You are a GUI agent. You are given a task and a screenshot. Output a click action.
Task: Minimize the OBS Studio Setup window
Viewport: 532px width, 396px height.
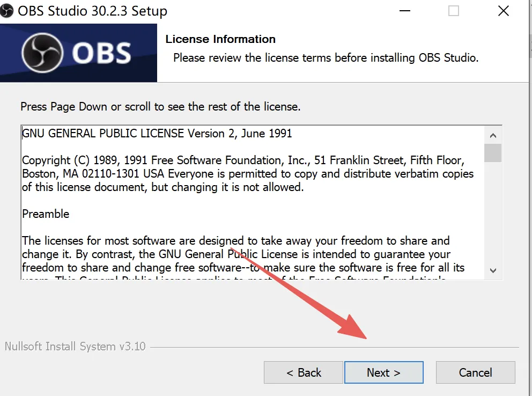tap(405, 11)
